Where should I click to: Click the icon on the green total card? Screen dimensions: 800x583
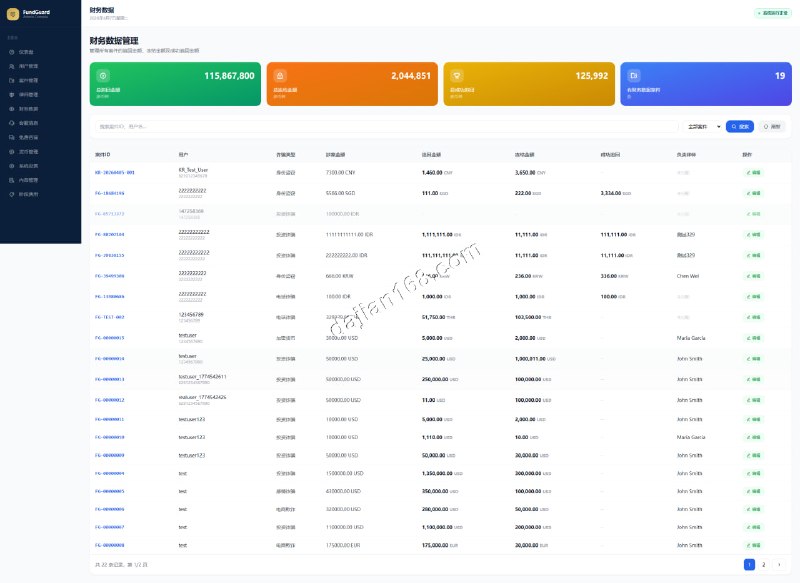click(x=102, y=75)
